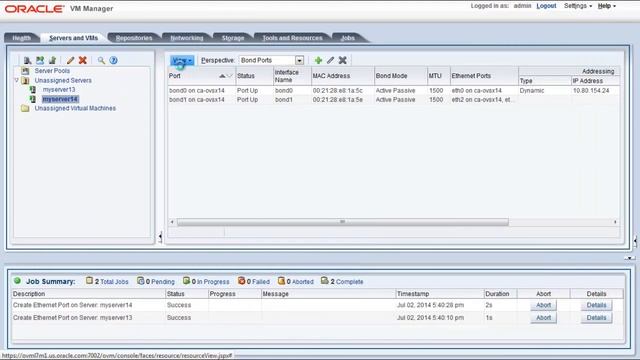Click the Bond Mode column header

click(x=400, y=76)
